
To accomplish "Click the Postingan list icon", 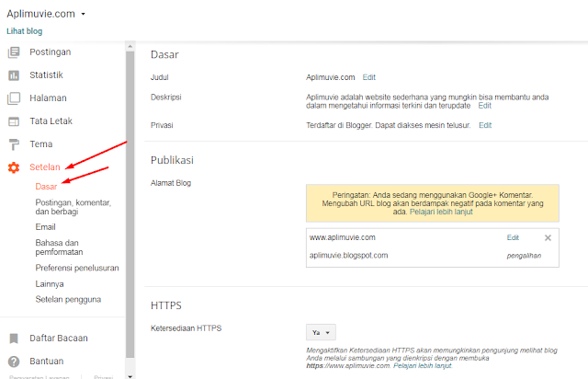I will (14, 52).
